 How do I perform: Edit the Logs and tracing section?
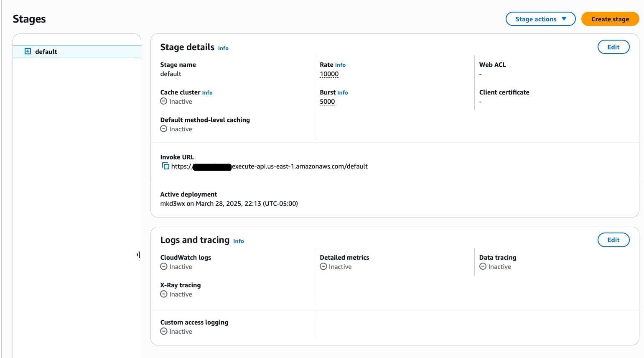click(x=613, y=240)
